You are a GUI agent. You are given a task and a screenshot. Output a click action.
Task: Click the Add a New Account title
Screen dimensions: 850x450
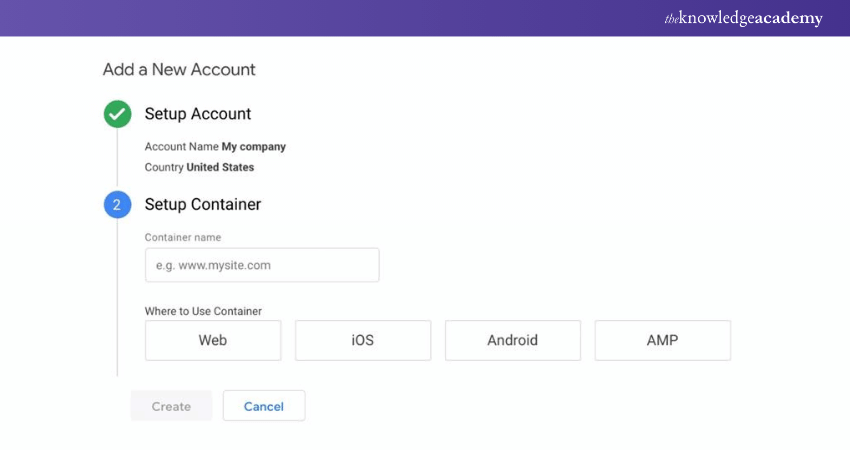[179, 70]
